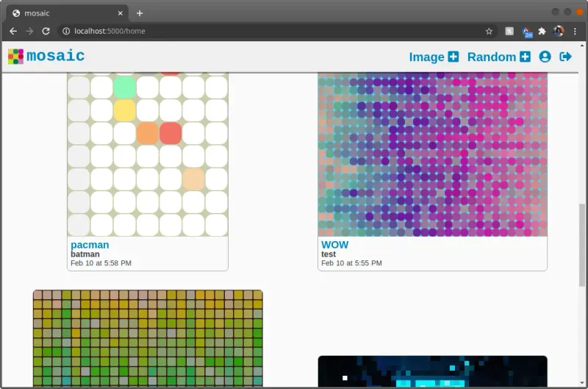
Task: Open the pacman mosaic title link
Action: (90, 245)
